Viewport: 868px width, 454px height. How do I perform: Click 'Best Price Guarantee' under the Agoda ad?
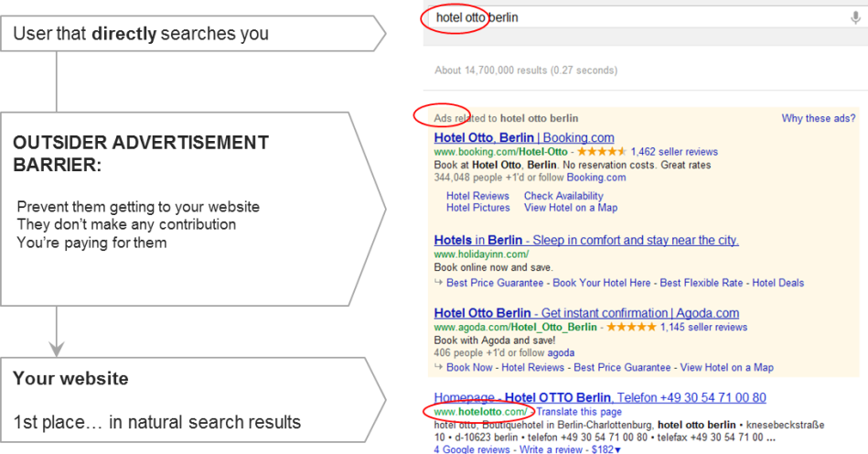(622, 368)
